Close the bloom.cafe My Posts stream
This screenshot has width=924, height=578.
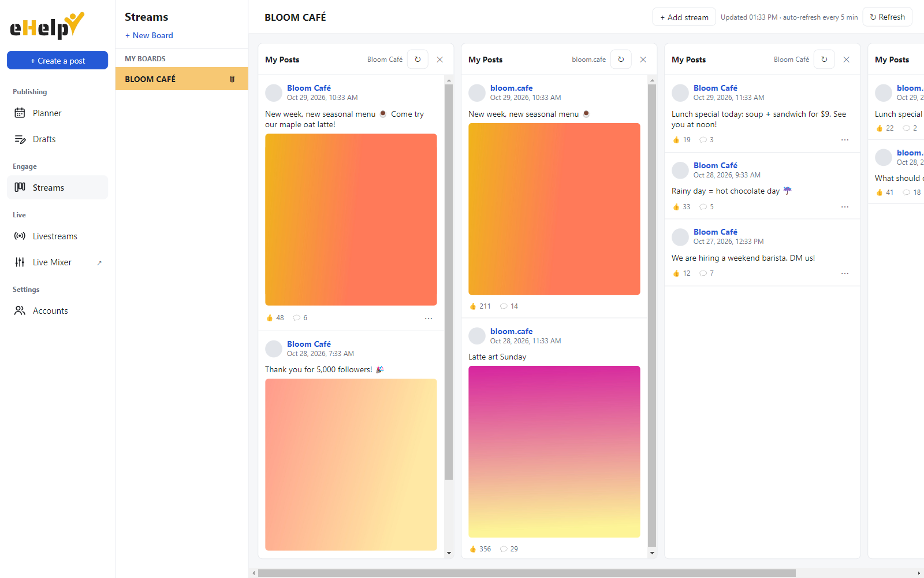pos(643,60)
